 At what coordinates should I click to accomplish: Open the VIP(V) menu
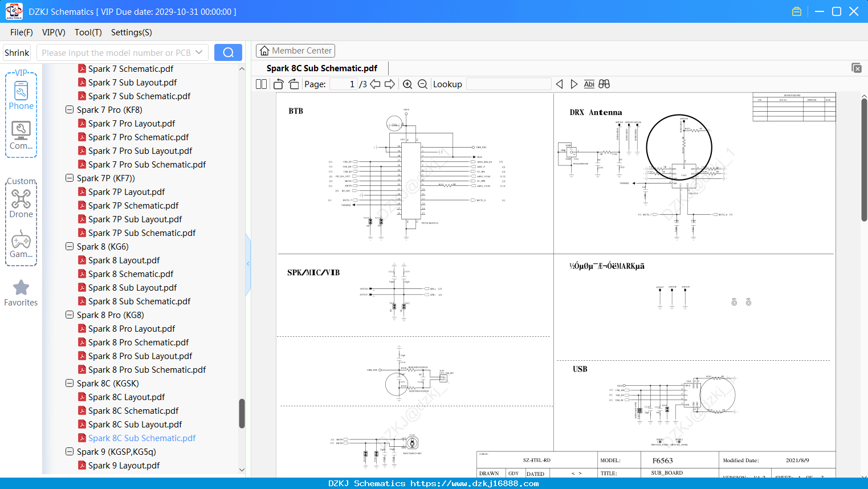54,32
